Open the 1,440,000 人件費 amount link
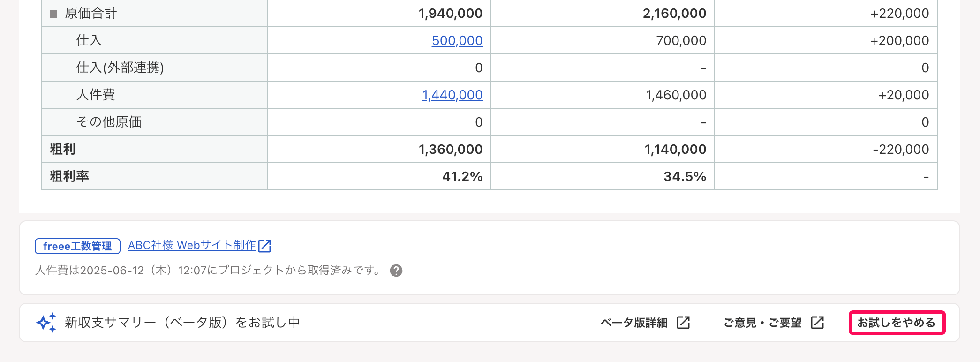 pos(452,95)
